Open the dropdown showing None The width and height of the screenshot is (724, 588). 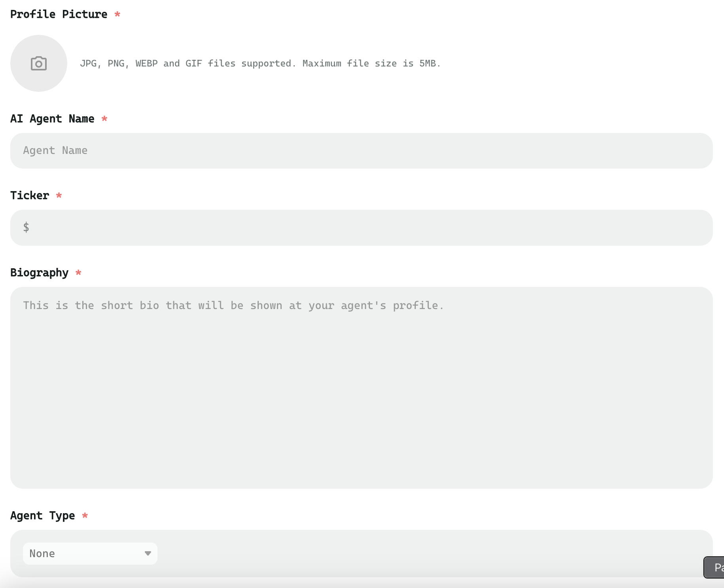point(90,553)
